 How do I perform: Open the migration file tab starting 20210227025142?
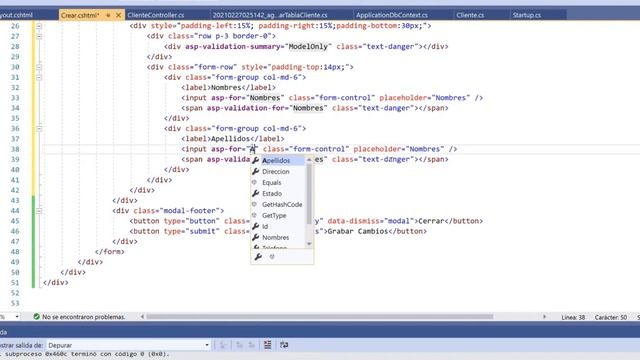tap(270, 15)
